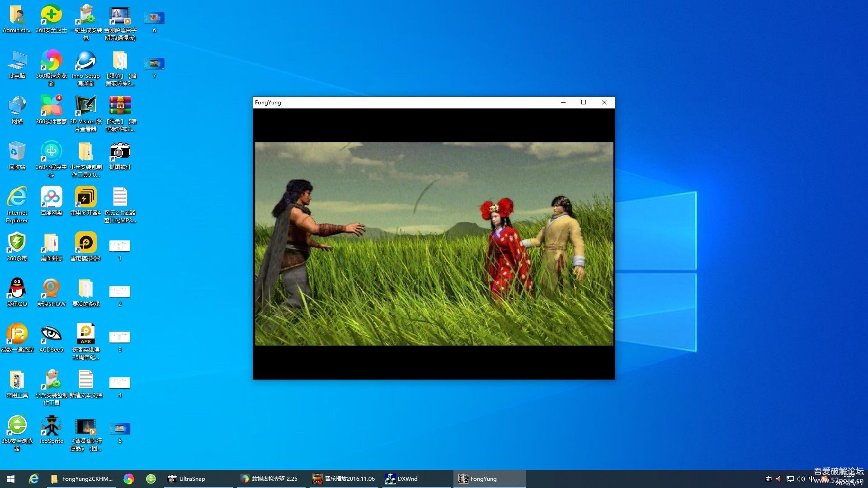The width and height of the screenshot is (868, 488).
Task: Open network status tray icon
Action: 790,479
